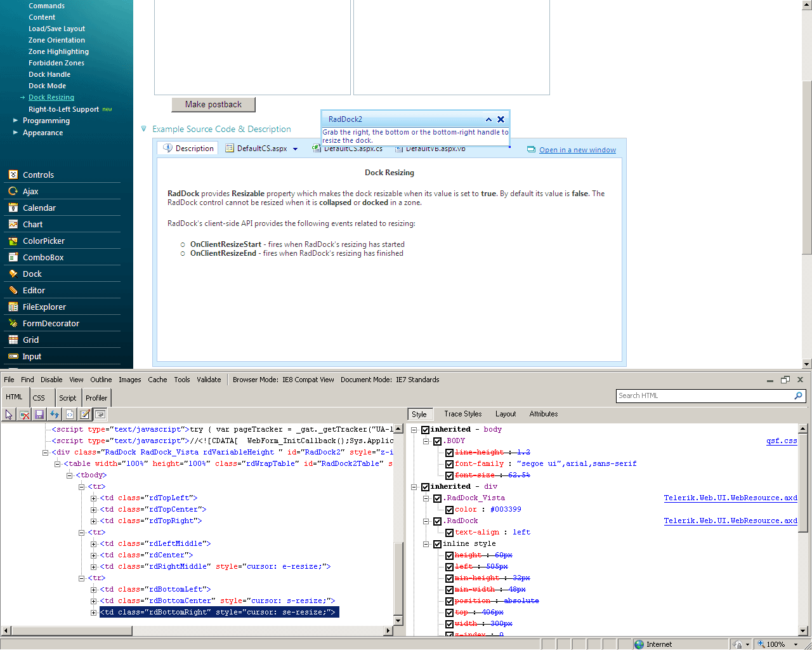The width and height of the screenshot is (812, 650).
Task: Open the Trace Styles tab
Action: click(x=462, y=414)
